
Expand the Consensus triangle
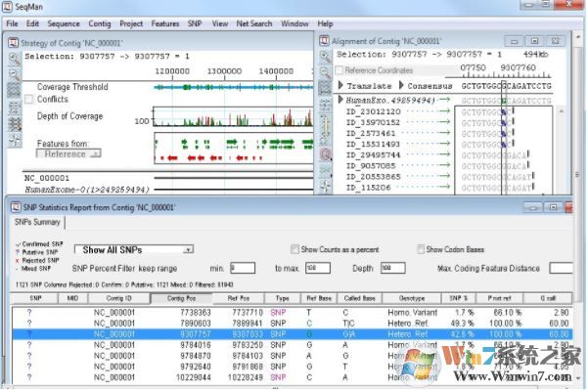pyautogui.click(x=401, y=85)
